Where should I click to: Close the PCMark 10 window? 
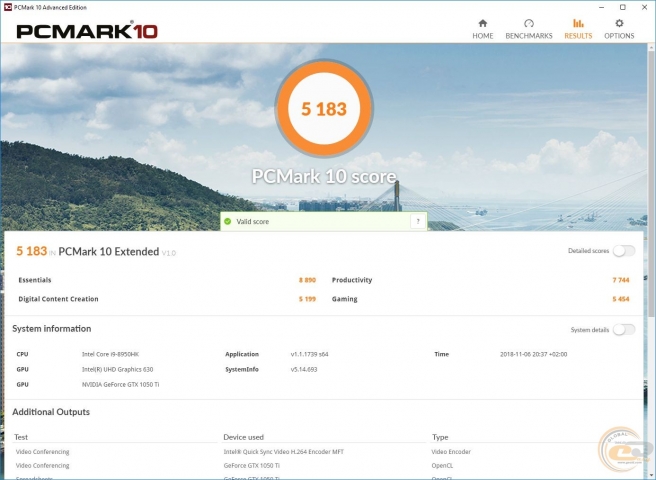coord(644,7)
